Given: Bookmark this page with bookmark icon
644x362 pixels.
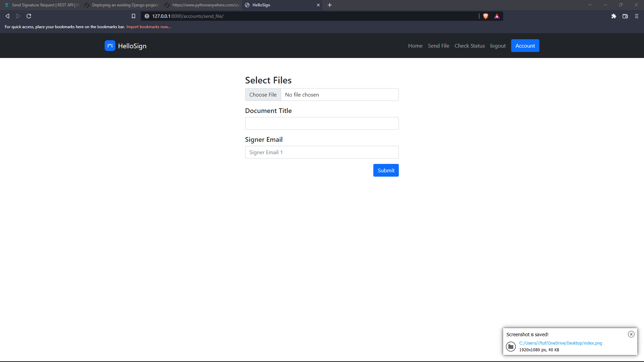Looking at the screenshot, I should pos(133,16).
